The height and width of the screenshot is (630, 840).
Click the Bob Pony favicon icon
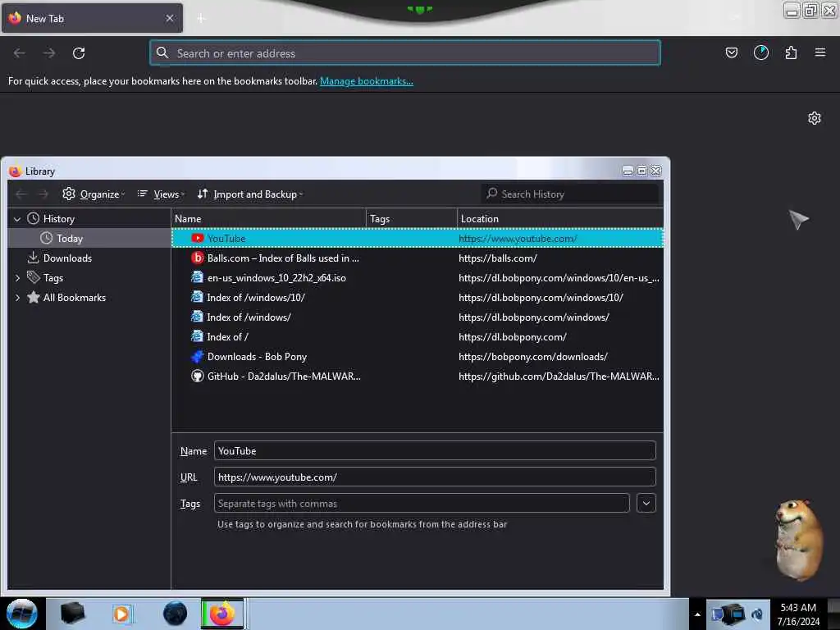tap(197, 357)
